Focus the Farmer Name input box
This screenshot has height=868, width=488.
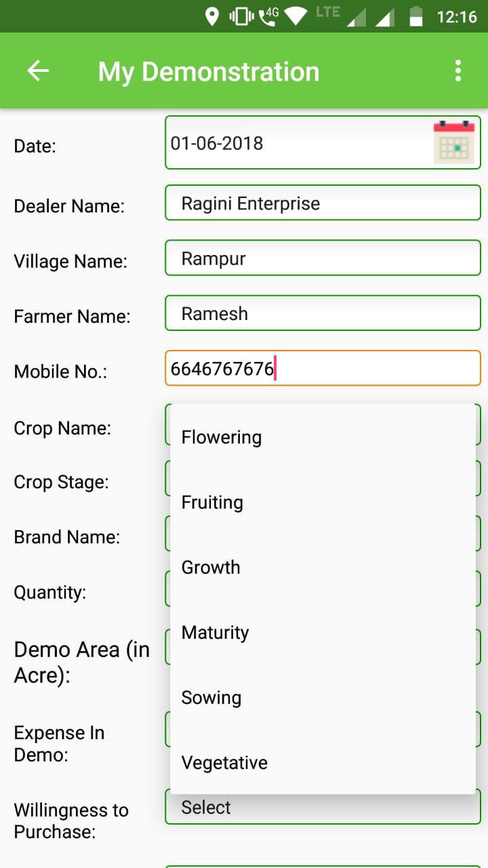coord(323,313)
